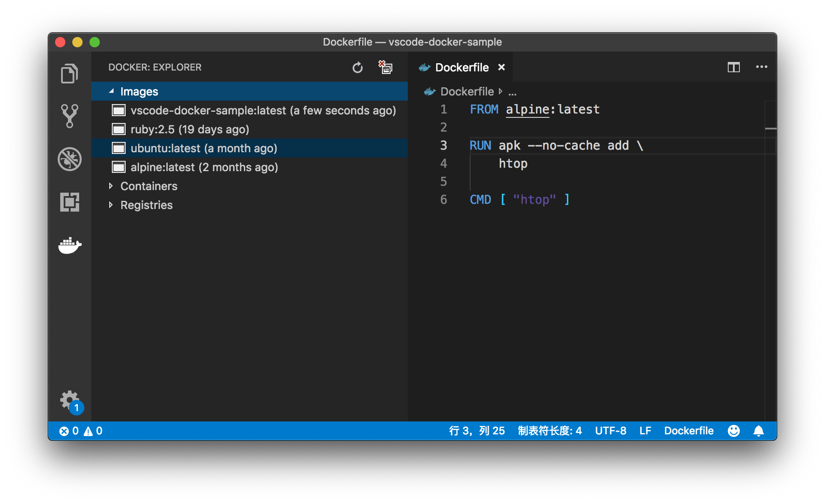Open the Manage gear settings icon
Image resolution: width=825 pixels, height=504 pixels.
(69, 400)
